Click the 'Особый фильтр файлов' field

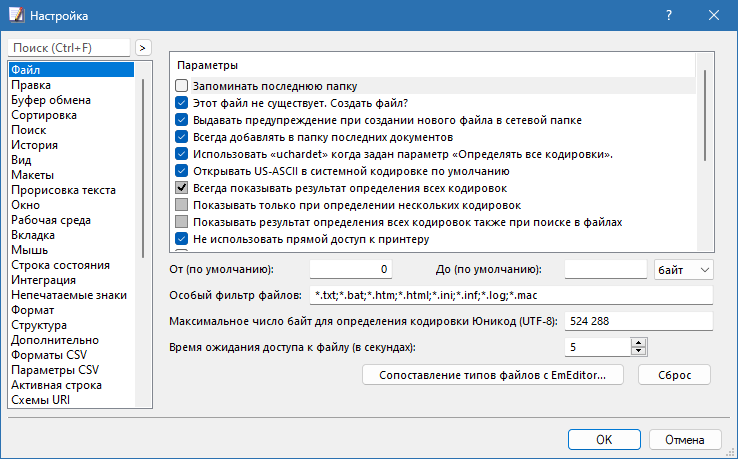(x=511, y=295)
